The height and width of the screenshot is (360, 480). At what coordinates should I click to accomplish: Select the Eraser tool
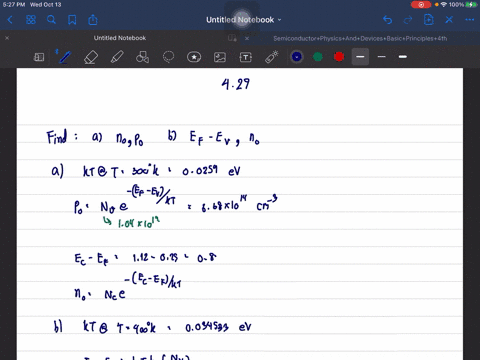91,57
